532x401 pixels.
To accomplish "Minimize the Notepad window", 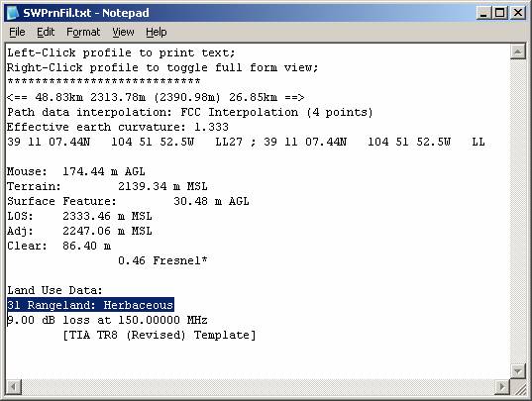I will coord(483,13).
